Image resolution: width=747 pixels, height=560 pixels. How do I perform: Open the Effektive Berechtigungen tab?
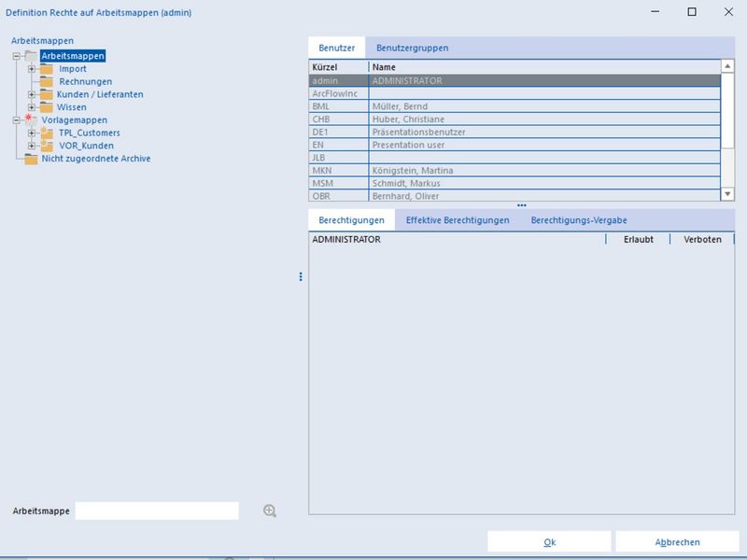coord(458,220)
